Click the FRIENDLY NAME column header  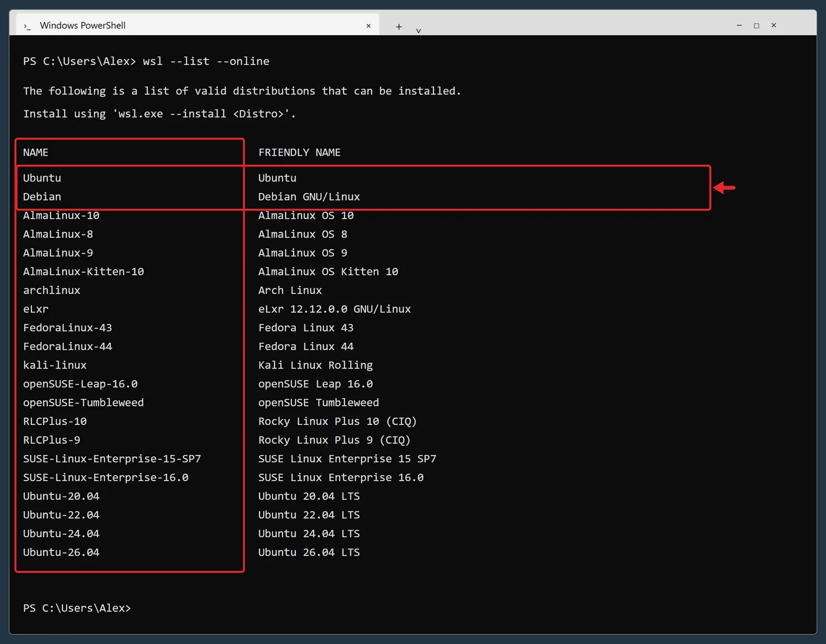click(300, 152)
